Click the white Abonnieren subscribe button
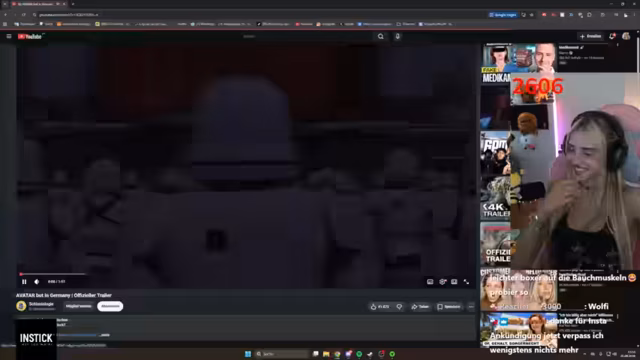The width and height of the screenshot is (640, 360). tap(110, 306)
